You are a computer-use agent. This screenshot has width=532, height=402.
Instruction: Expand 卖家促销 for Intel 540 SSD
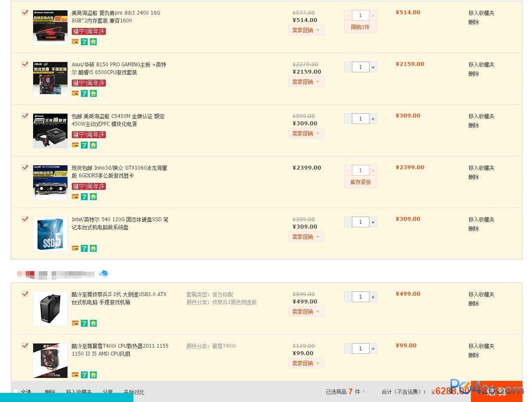306,237
